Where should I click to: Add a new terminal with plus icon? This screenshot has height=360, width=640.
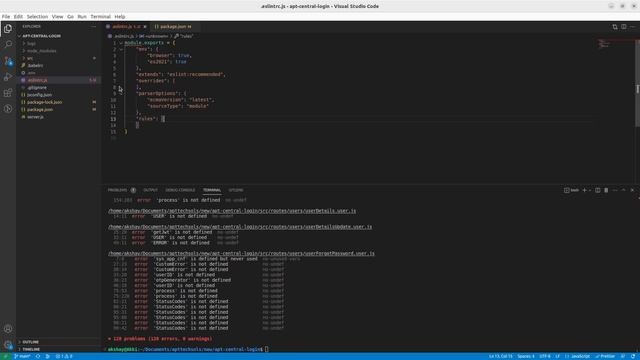pos(584,190)
